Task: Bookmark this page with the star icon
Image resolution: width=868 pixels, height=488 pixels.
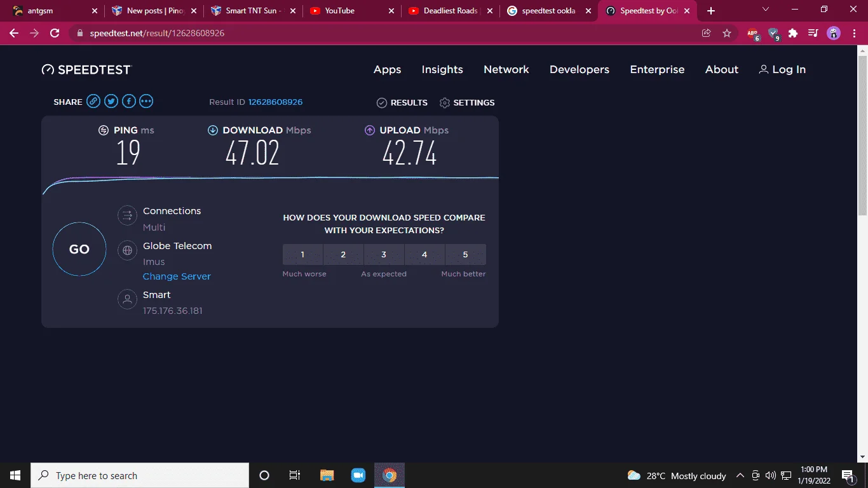Action: point(727,33)
